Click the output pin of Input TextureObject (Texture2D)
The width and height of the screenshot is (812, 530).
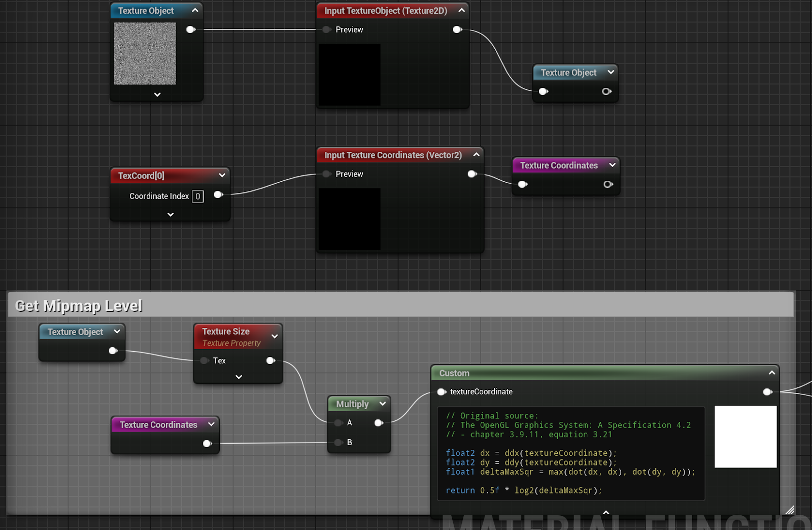pyautogui.click(x=457, y=29)
